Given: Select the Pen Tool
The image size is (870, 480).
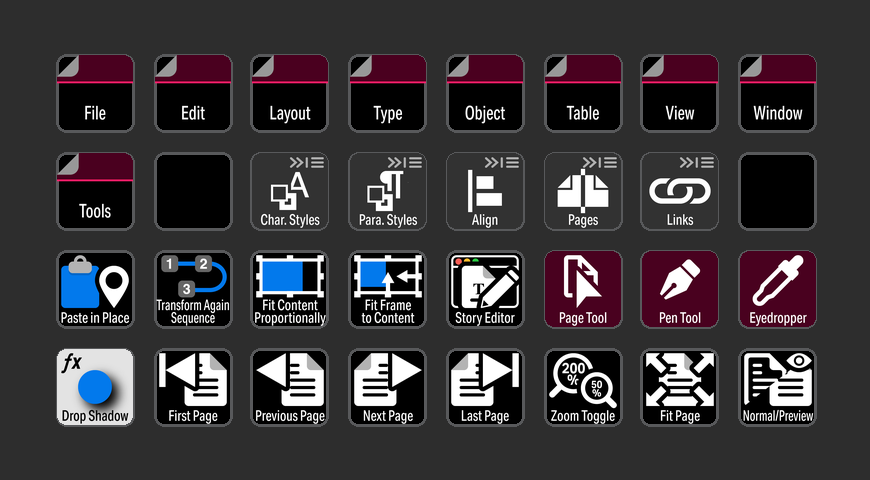Looking at the screenshot, I should [x=680, y=289].
